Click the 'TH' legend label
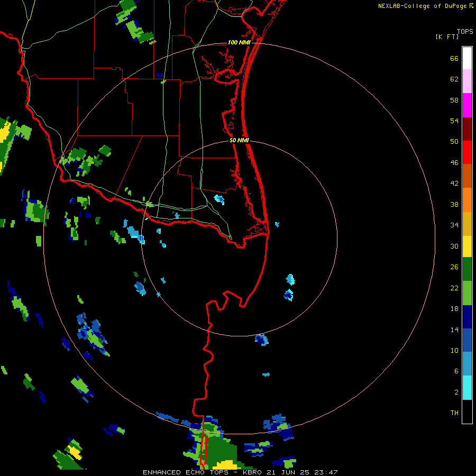 [454, 413]
